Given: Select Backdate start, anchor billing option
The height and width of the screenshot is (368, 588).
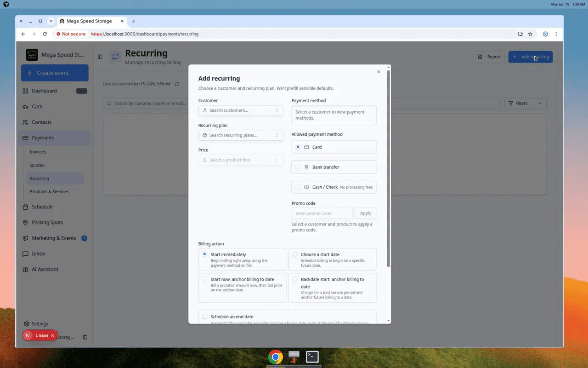Looking at the screenshot, I should (332, 287).
